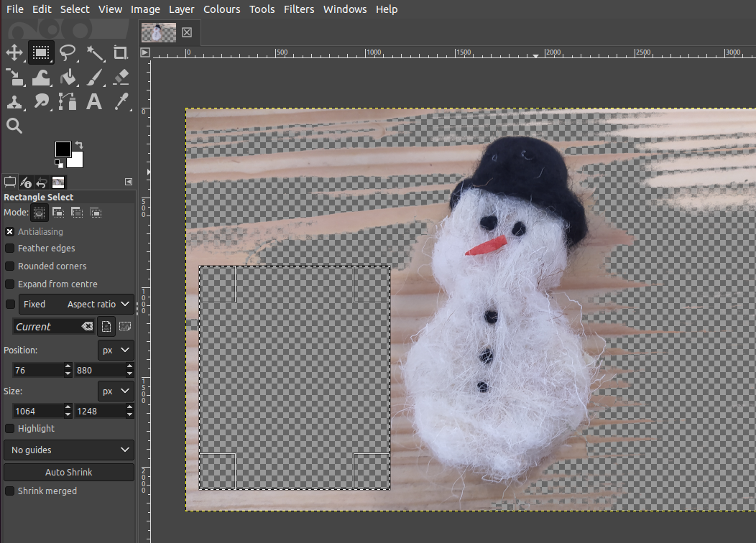Select the Colour Picker tool
Viewport: 756px width, 543px height.
(120, 102)
